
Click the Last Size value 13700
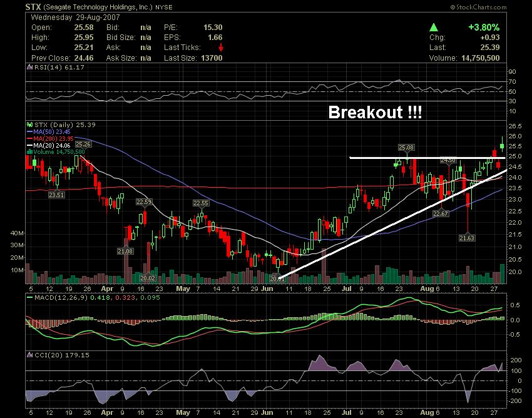pos(212,58)
